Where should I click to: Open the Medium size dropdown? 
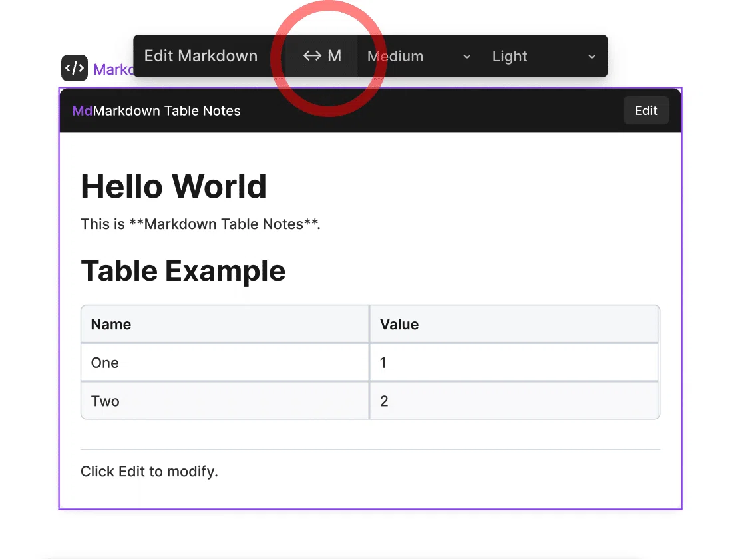tap(419, 56)
